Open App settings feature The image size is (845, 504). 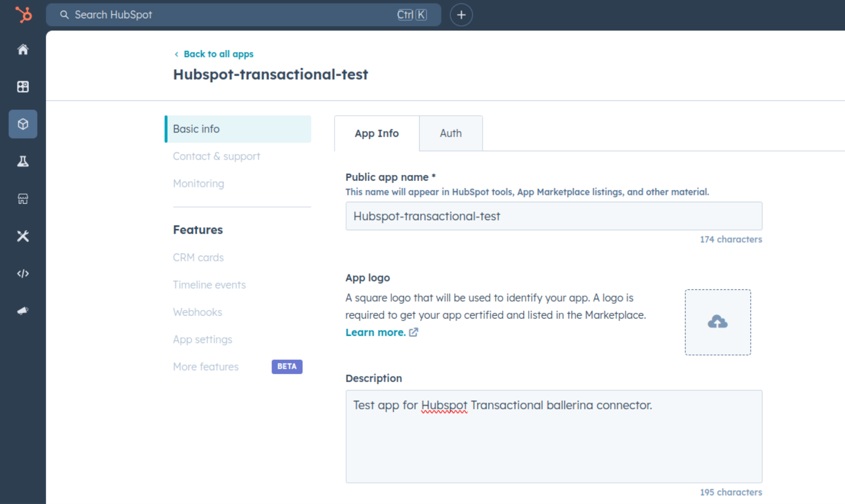202,340
